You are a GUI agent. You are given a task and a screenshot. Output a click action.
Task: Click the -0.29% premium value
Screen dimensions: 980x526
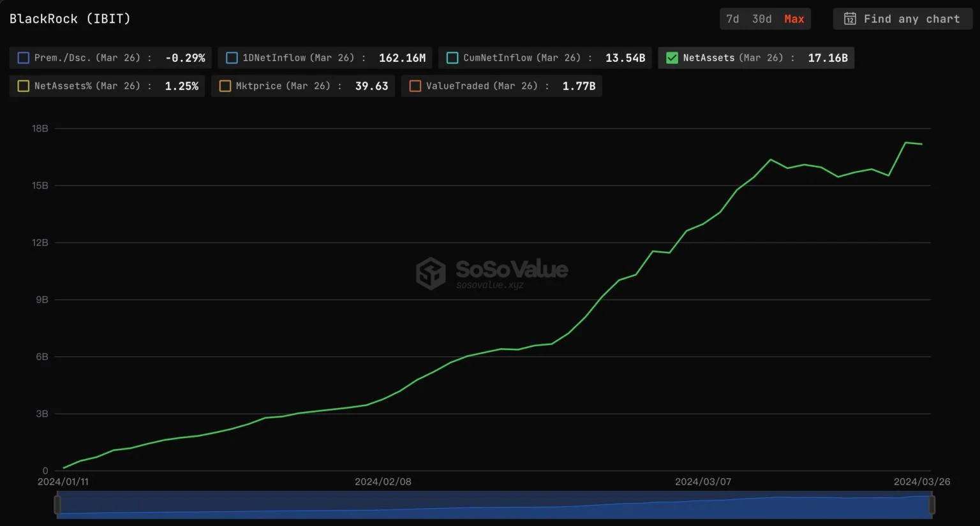(185, 58)
